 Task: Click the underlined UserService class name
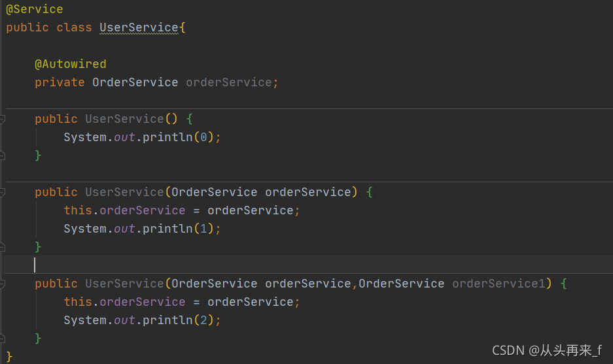click(x=139, y=27)
